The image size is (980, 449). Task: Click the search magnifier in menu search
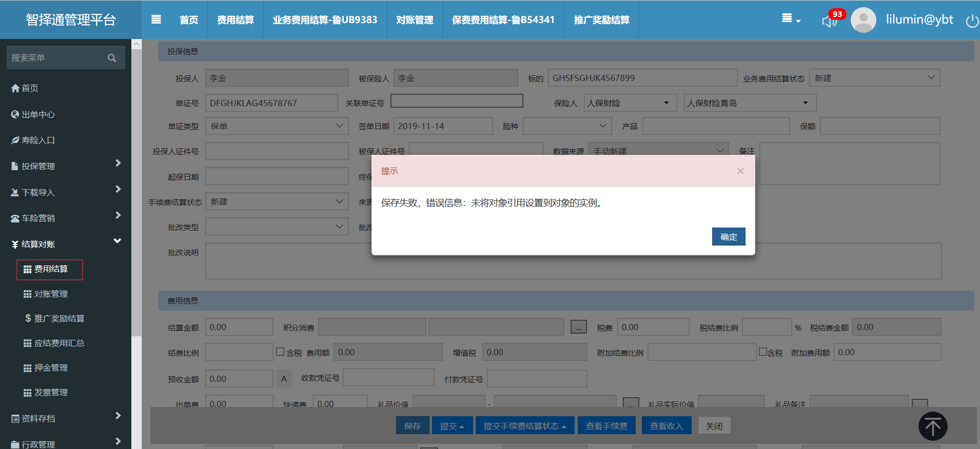[x=112, y=58]
